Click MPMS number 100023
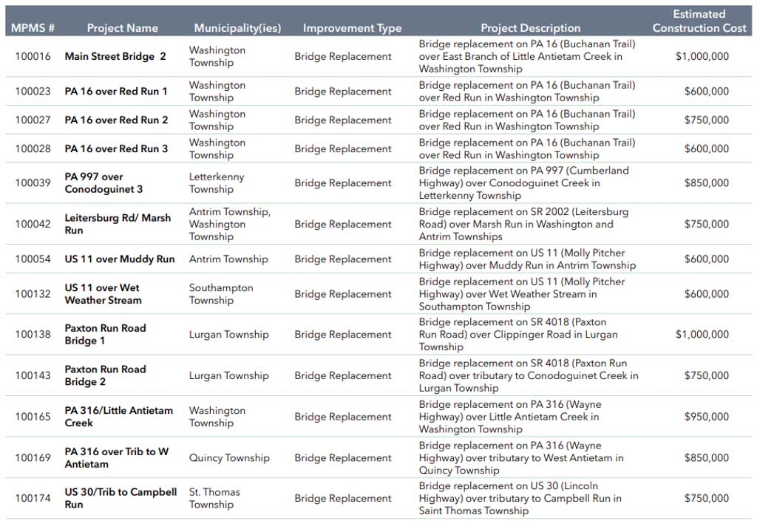Viewport: 757px width, 532px height. coord(33,92)
